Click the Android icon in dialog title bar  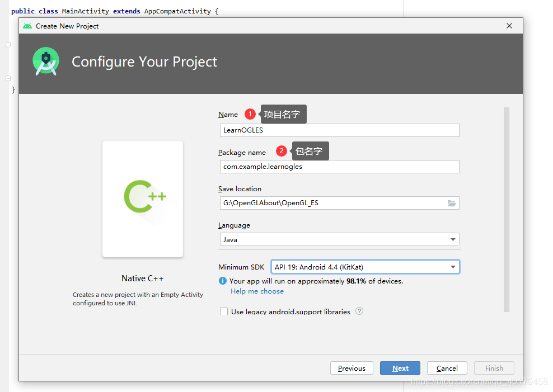pyautogui.click(x=27, y=26)
